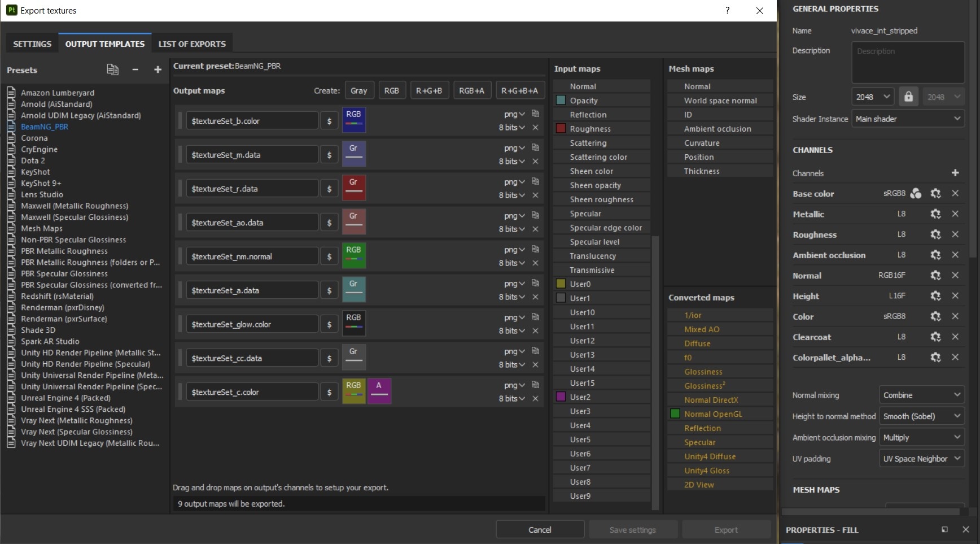Toggle the Roughness input map indicator
The height and width of the screenshot is (544, 980).
[561, 129]
